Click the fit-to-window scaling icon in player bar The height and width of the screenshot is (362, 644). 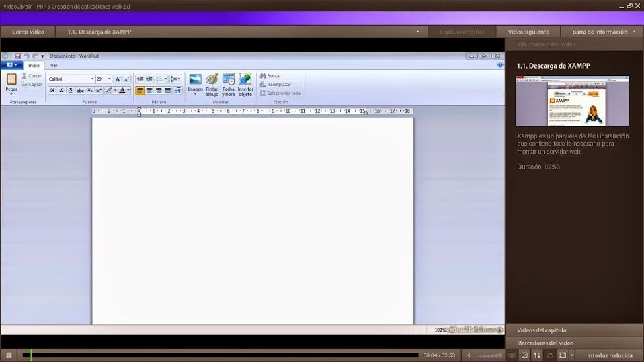(524, 355)
